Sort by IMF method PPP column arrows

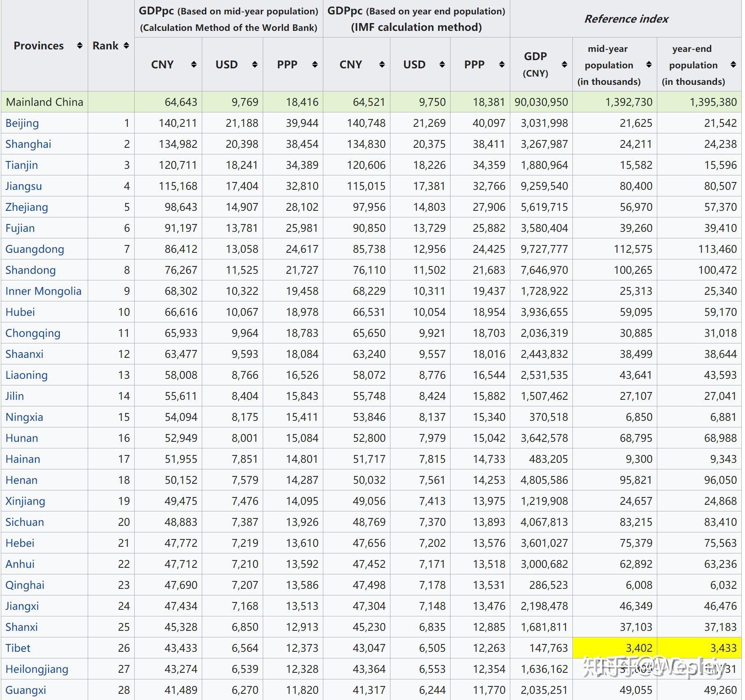click(502, 64)
